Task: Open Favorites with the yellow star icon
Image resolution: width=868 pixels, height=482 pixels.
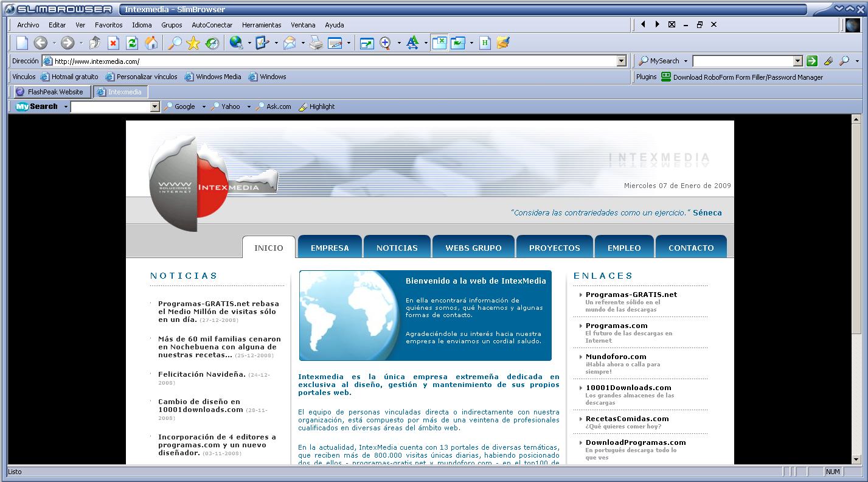Action: tap(193, 43)
